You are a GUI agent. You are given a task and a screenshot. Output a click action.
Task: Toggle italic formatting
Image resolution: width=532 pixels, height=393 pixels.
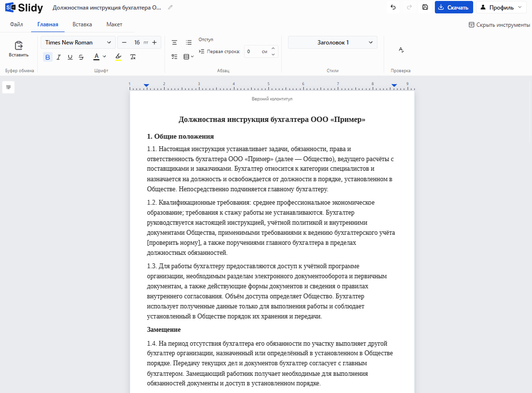pos(59,57)
